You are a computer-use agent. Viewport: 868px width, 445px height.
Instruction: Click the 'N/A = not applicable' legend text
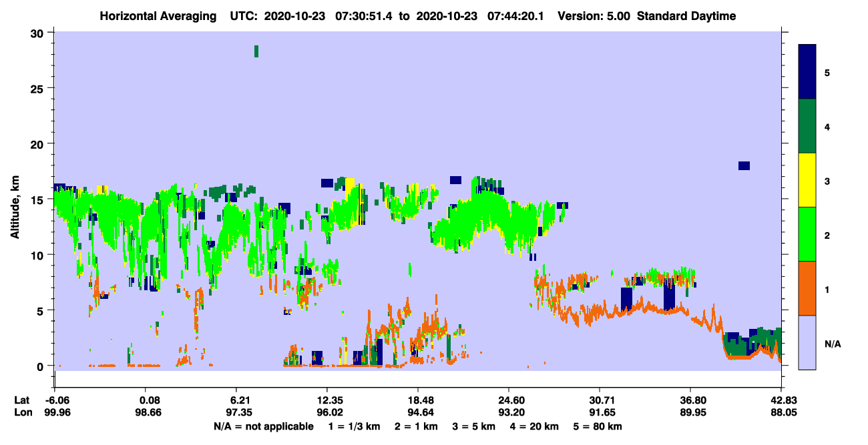point(264,426)
